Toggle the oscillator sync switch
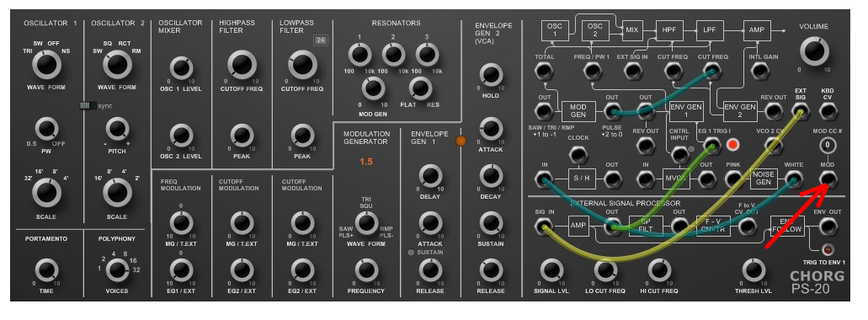This screenshot has width=868, height=320. (88, 106)
